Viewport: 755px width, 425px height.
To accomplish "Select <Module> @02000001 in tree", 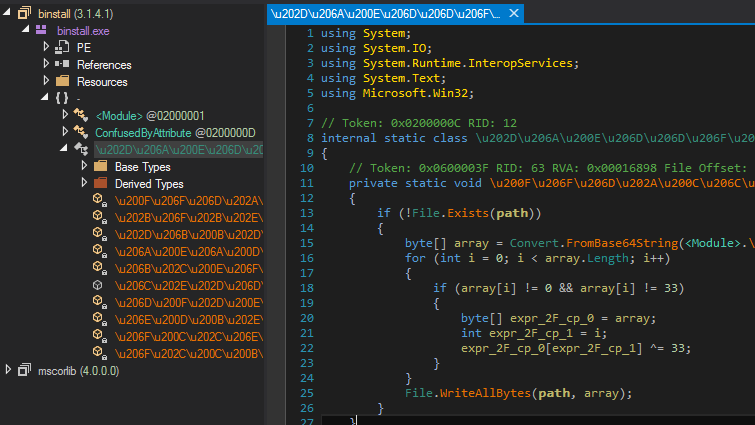I will click(150, 116).
